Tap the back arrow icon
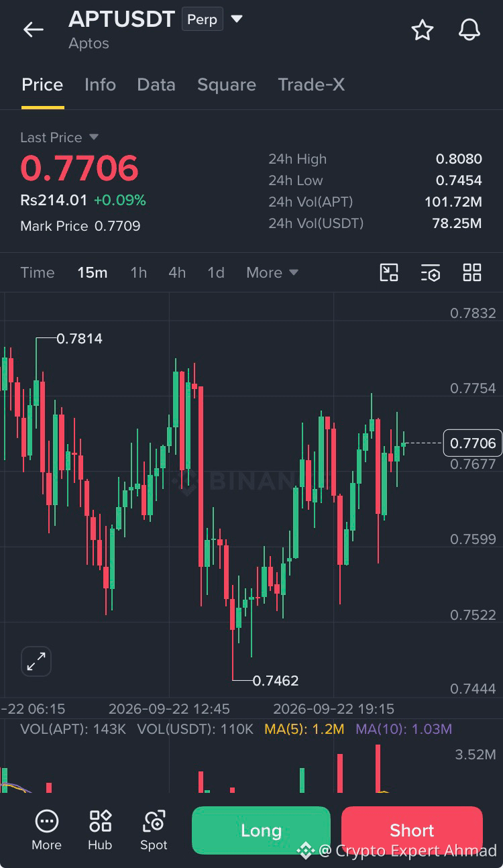Image resolution: width=503 pixels, height=868 pixels. 33,30
